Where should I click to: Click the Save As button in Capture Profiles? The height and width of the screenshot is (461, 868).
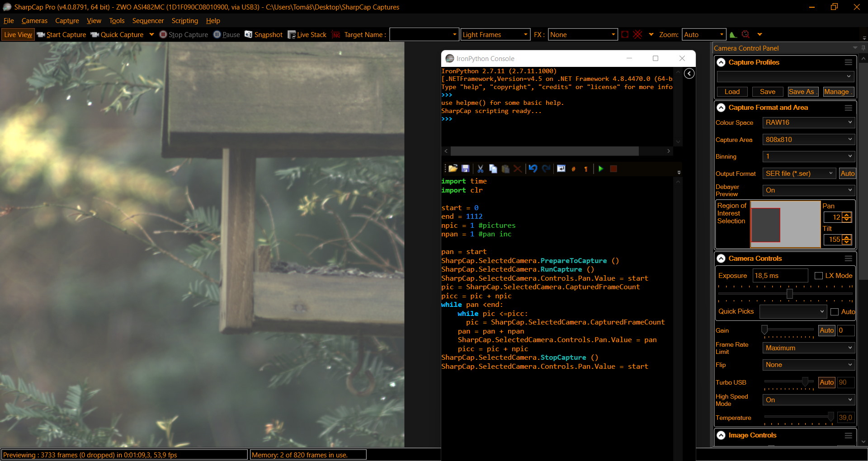pos(802,92)
